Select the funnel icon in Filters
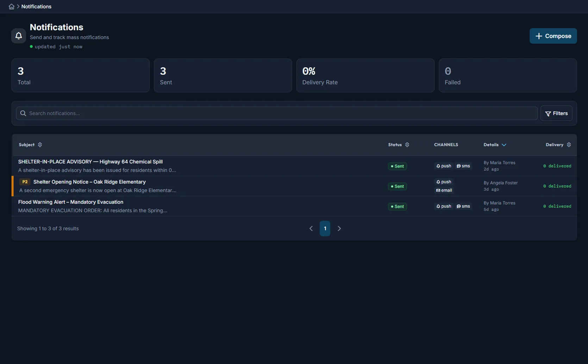This screenshot has height=364, width=588. click(548, 114)
